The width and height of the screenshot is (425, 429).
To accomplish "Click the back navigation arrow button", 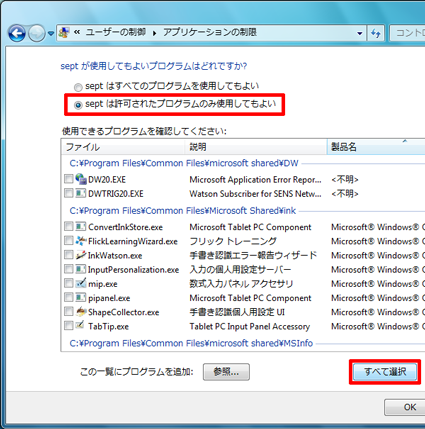I will (x=17, y=33).
